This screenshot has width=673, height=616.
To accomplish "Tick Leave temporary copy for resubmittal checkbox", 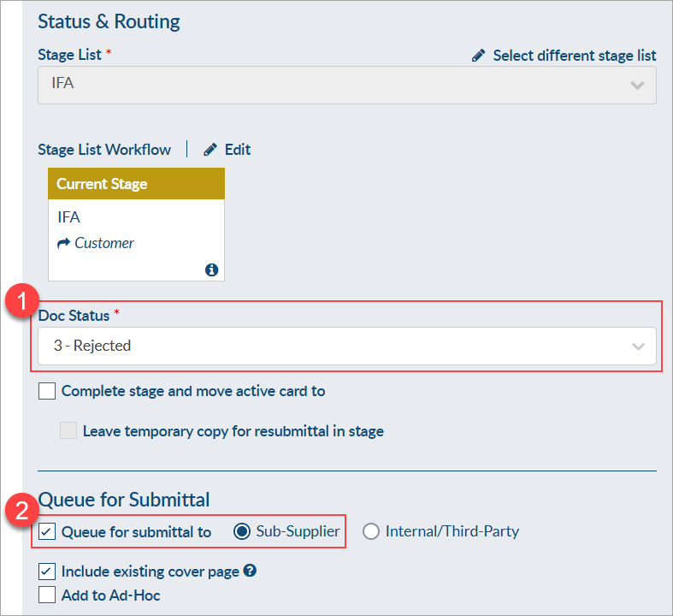I will coord(68,430).
